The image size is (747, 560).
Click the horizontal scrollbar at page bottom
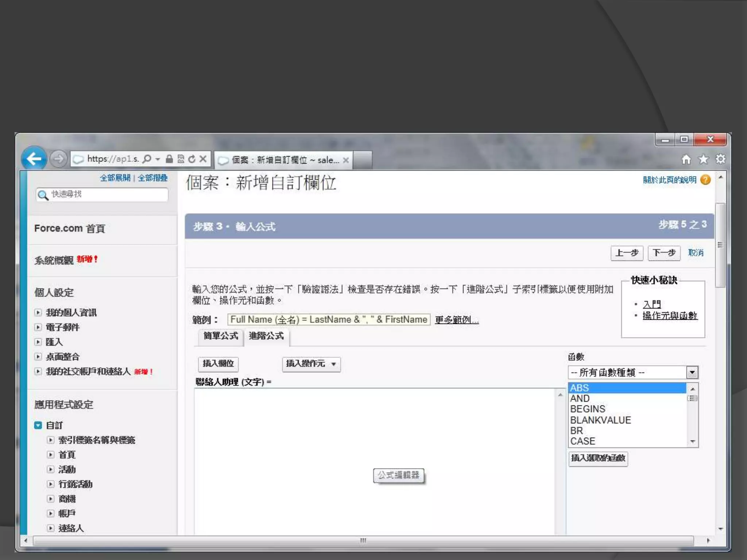363,540
